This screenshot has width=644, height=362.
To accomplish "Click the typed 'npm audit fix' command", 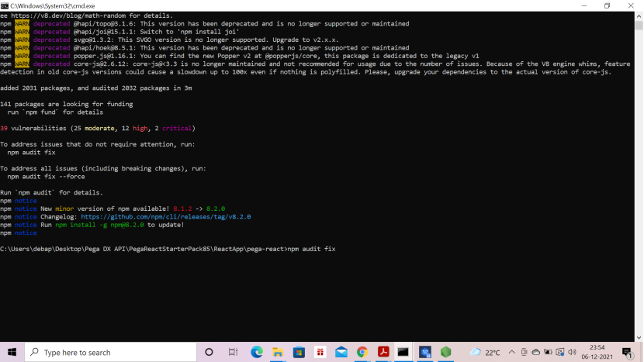I will [x=311, y=249].
